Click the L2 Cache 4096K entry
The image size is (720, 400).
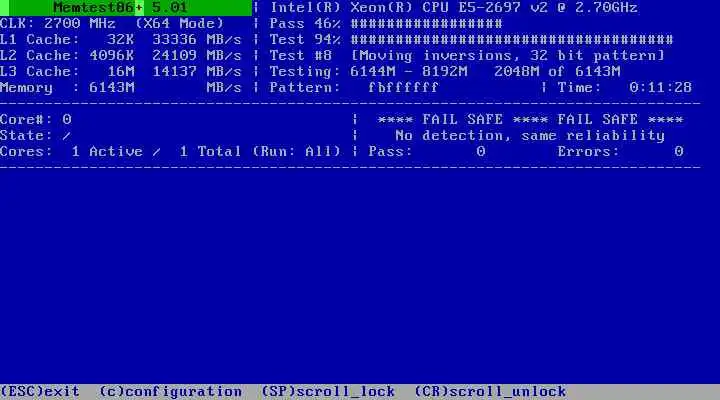point(112,56)
